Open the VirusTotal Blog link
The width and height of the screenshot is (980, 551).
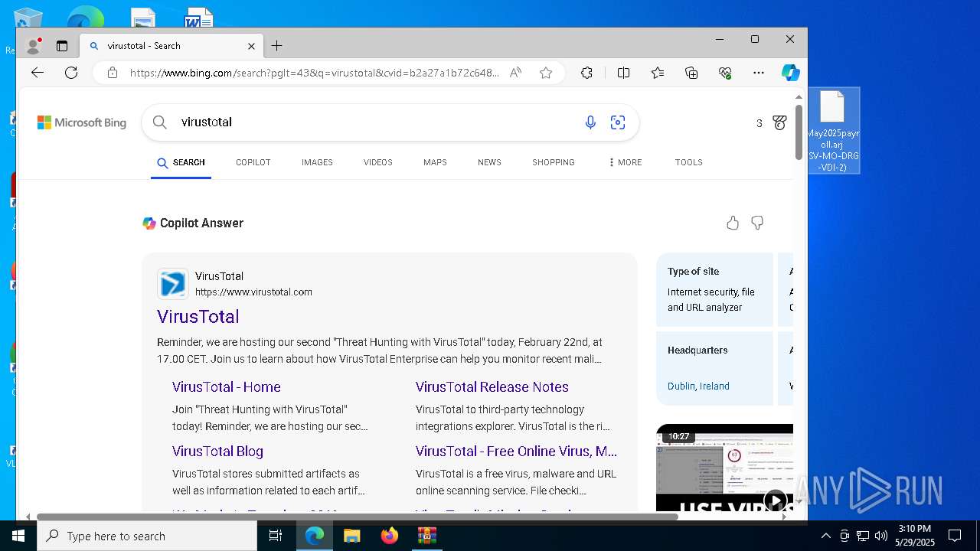tap(217, 452)
